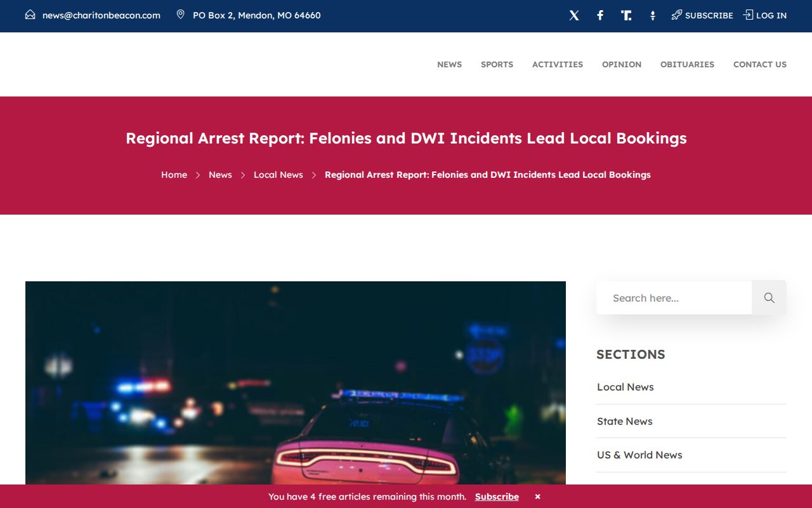
Task: Open the OPINION menu
Action: click(622, 64)
